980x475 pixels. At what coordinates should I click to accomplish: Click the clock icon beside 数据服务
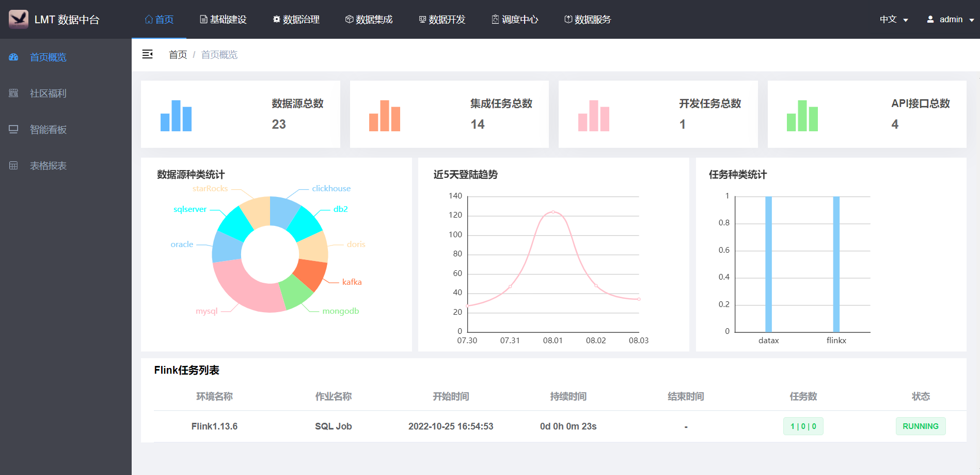coord(568,19)
